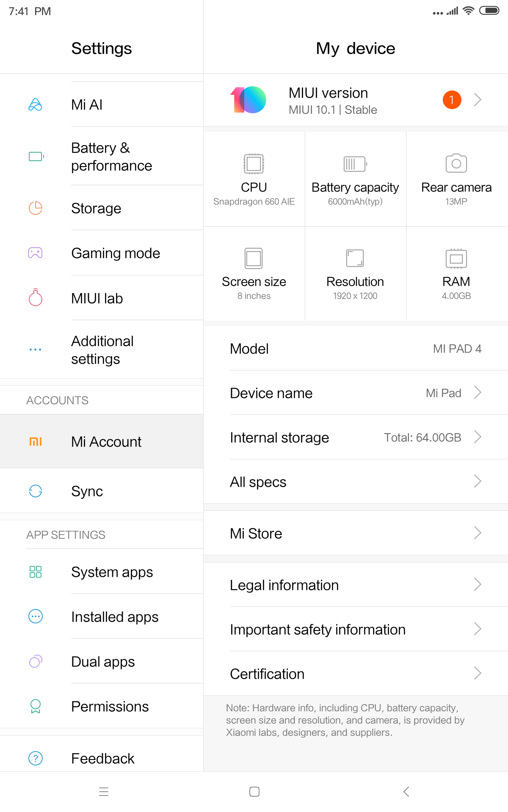Tap the MIUI version update badge
The image size is (508, 812).
pyautogui.click(x=452, y=100)
